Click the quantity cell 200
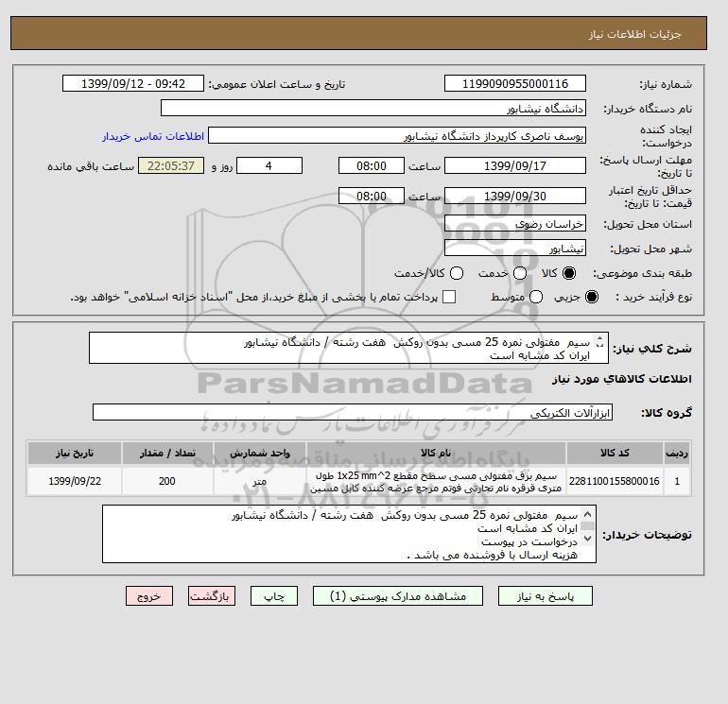The width and height of the screenshot is (728, 704). coord(167,481)
